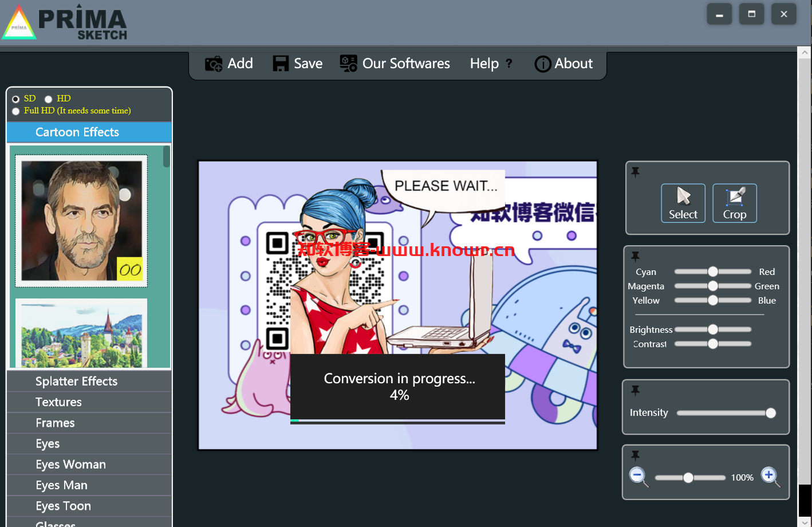Click the Add camera icon
The image size is (812, 527).
[x=214, y=64]
